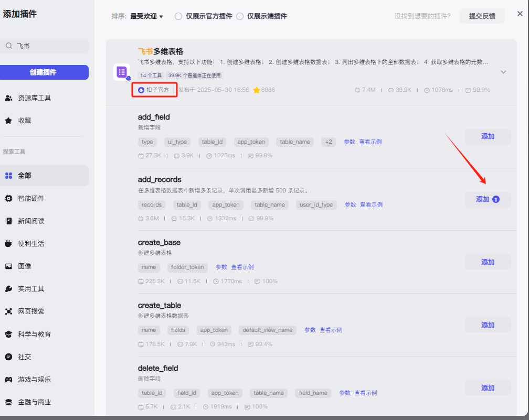Add the add_field tool
The height and width of the screenshot is (420, 529).
click(488, 136)
